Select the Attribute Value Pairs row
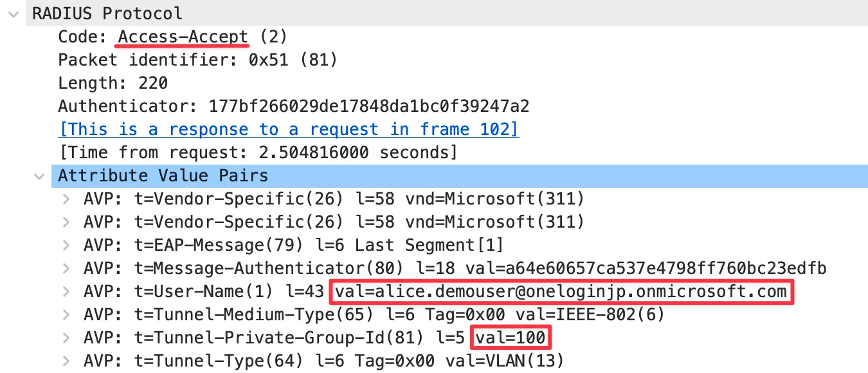Screen dimensions: 868x373 click(460, 176)
